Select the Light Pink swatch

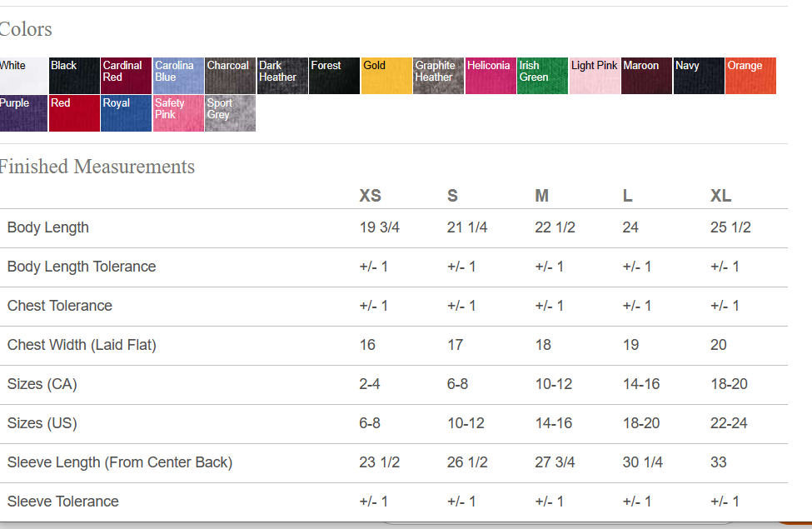595,76
